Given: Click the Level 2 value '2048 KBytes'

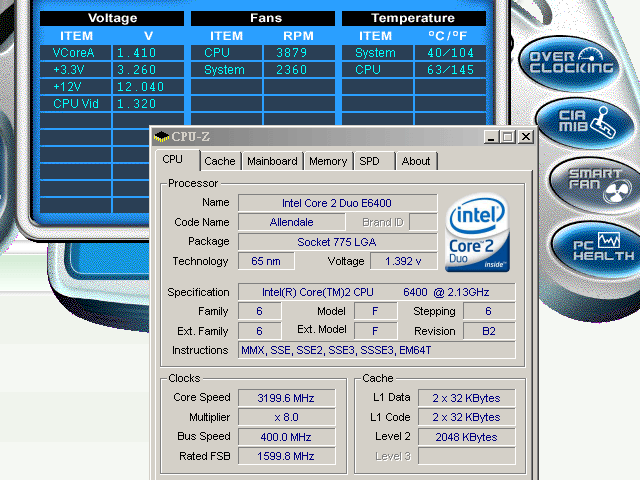Looking at the screenshot, I should click(467, 437).
